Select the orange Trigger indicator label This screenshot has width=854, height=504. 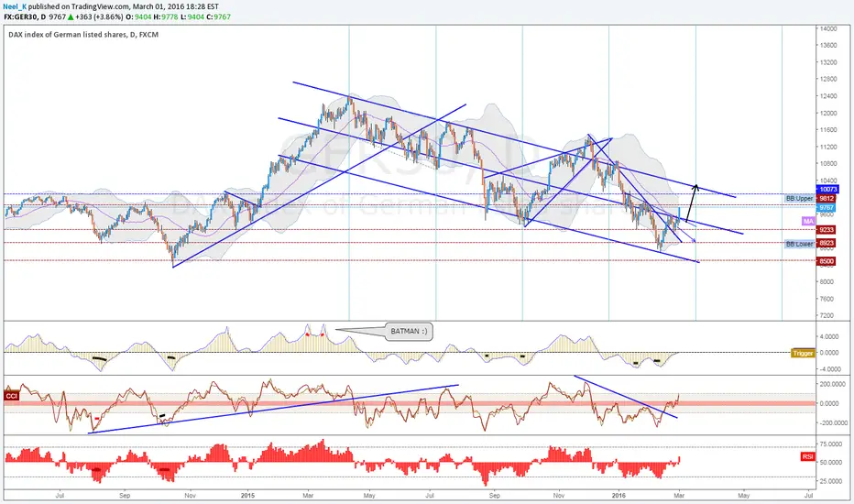point(803,353)
